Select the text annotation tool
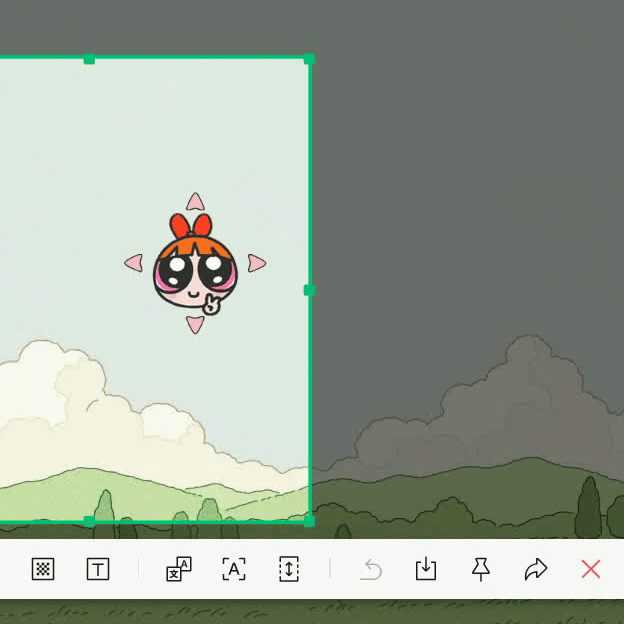624x624 pixels. tap(98, 569)
